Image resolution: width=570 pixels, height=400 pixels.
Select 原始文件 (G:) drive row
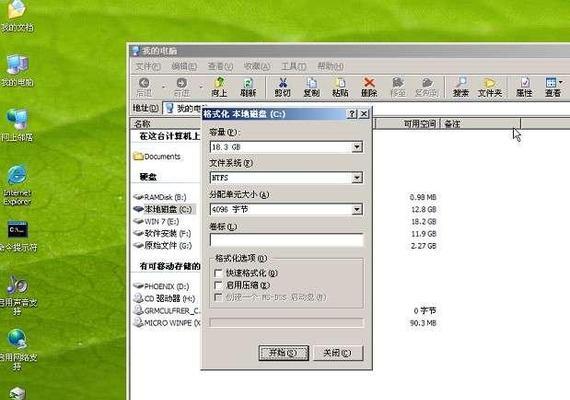[162, 245]
